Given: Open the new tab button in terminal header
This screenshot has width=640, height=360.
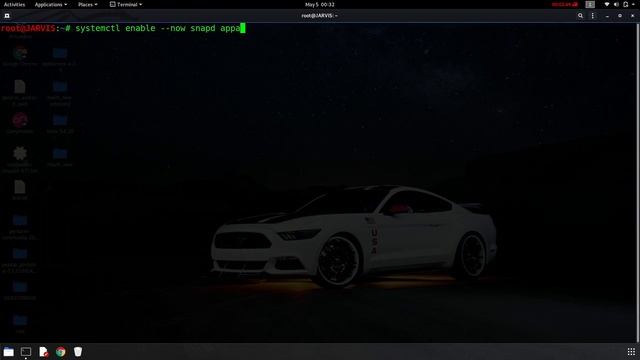Looking at the screenshot, I should tap(7, 16).
